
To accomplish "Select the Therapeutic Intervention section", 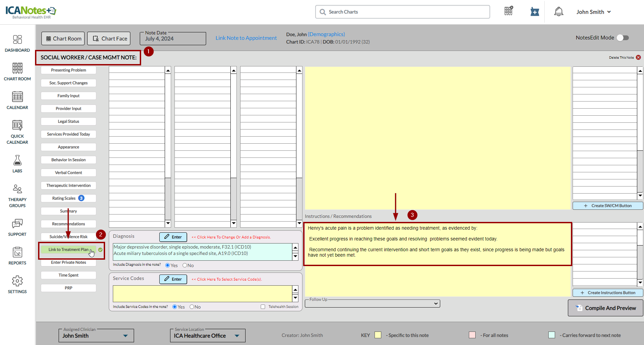I will tap(68, 185).
